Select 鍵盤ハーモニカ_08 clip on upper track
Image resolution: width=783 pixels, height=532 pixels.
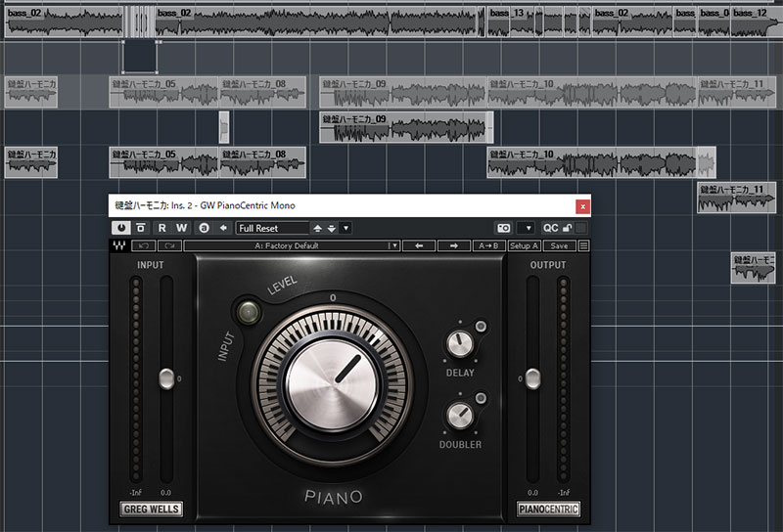click(x=262, y=92)
